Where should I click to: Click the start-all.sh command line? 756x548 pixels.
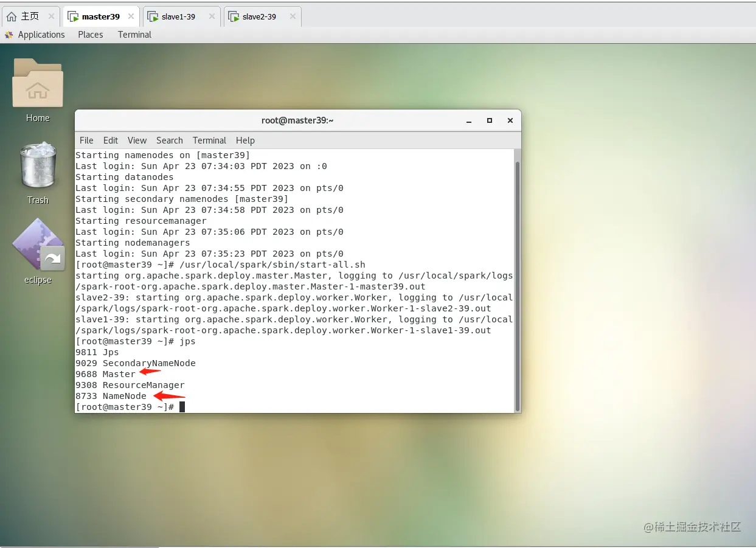point(220,265)
